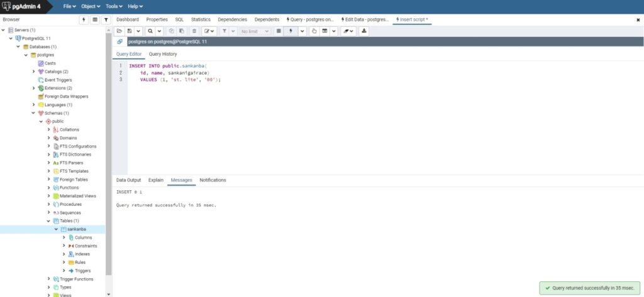Click View Data grid icon in Browser header
The width and height of the screenshot is (644, 297).
click(95, 19)
